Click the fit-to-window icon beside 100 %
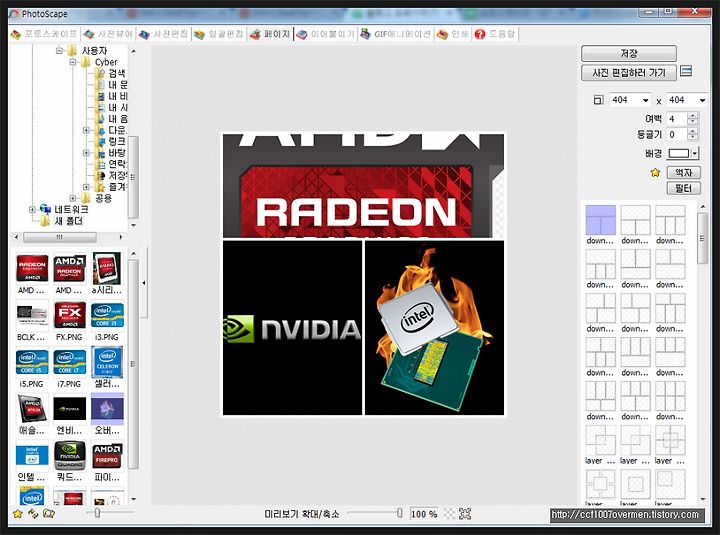Image resolution: width=720 pixels, height=535 pixels. tap(465, 514)
